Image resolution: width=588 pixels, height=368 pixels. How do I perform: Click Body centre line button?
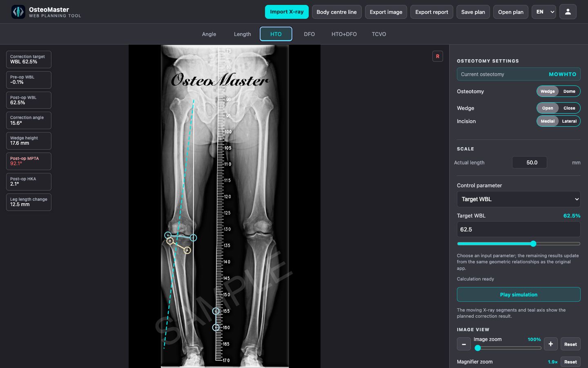click(x=336, y=12)
